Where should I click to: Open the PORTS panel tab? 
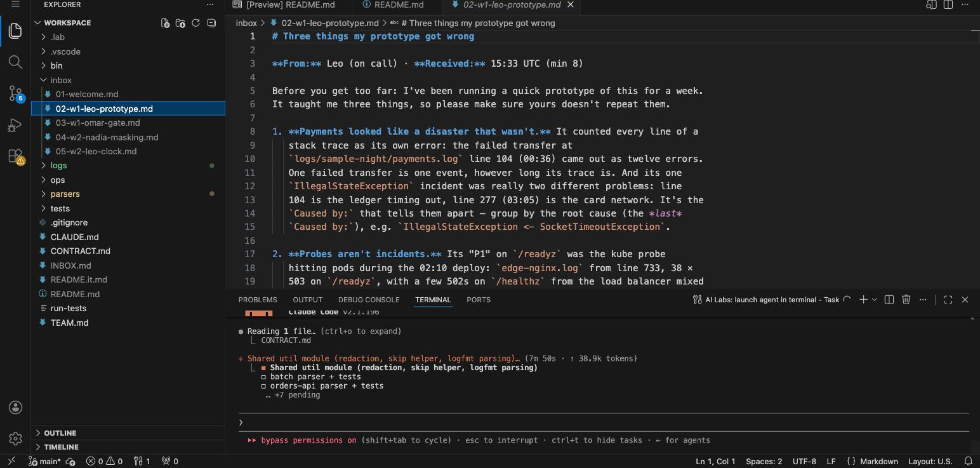[479, 300]
